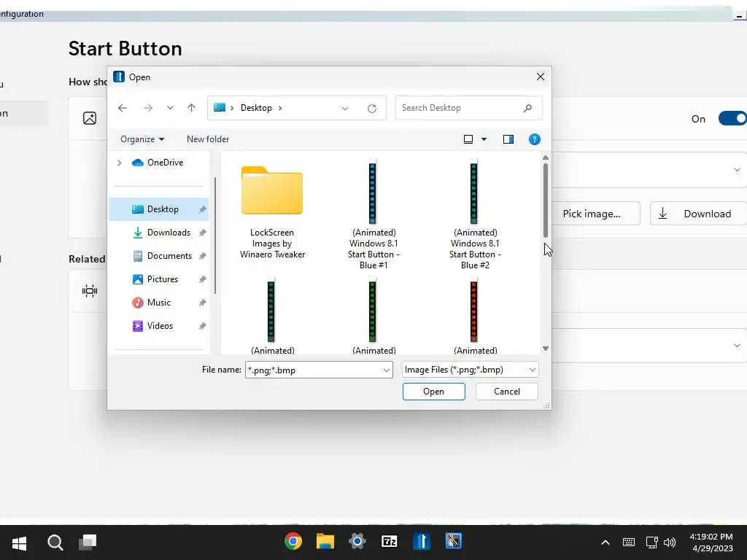Screen dimensions: 747x560
Task: Cancel the Open dialog
Action: point(506,392)
